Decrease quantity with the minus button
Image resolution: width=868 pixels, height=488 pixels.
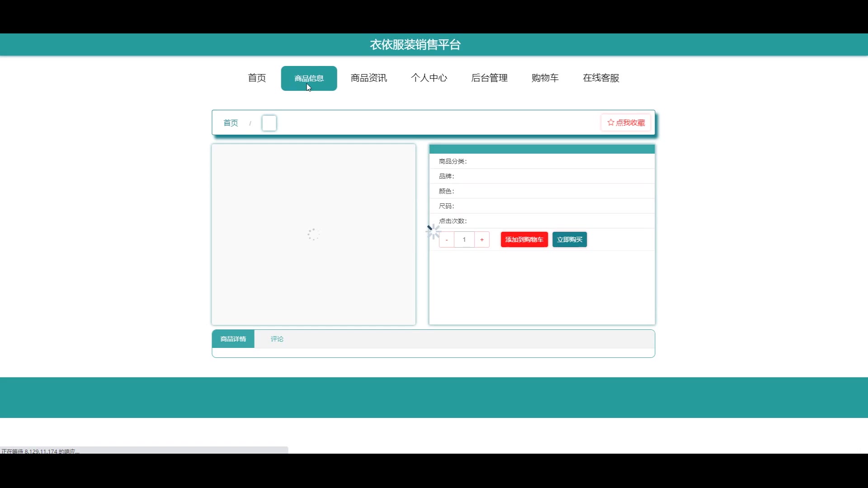(447, 240)
